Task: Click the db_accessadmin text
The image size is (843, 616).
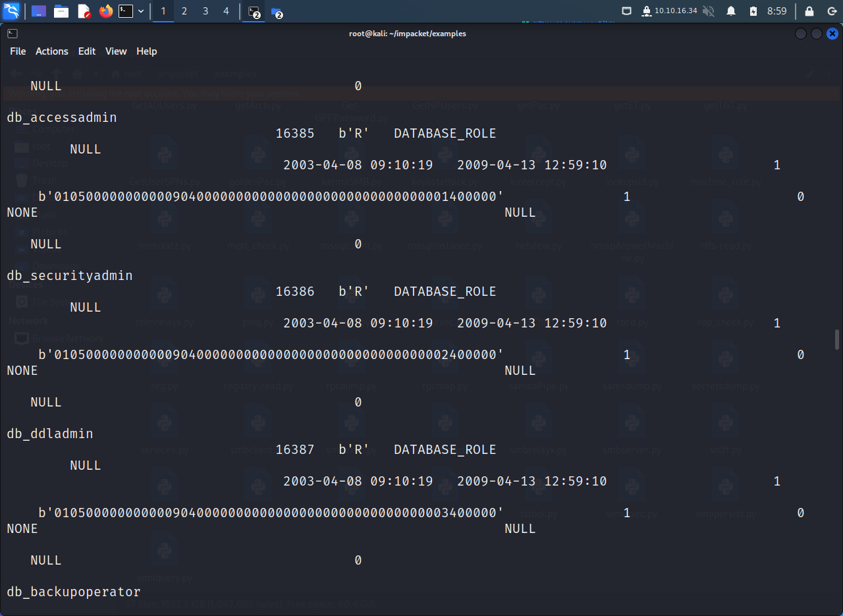Action: click(x=62, y=118)
